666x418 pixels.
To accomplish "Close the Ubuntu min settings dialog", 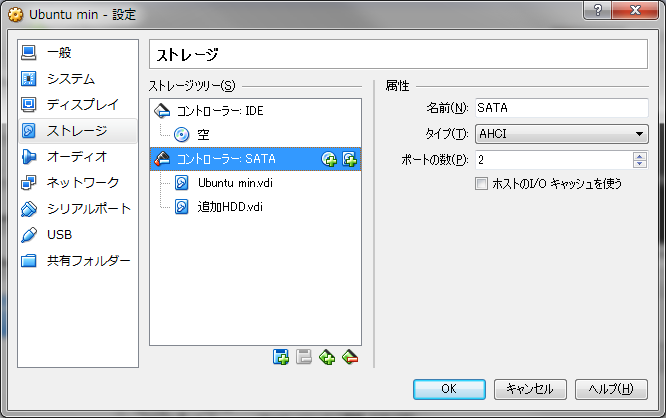I will click(x=635, y=9).
